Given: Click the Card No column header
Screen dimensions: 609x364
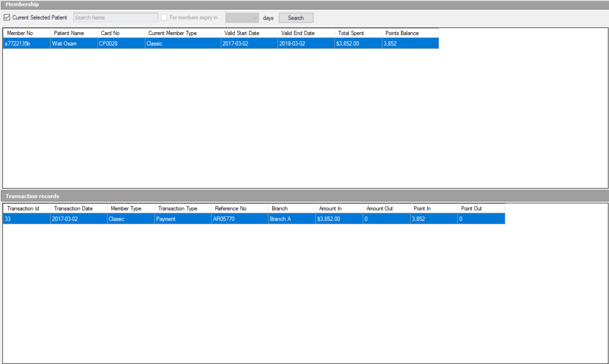Looking at the screenshot, I should coord(121,33).
